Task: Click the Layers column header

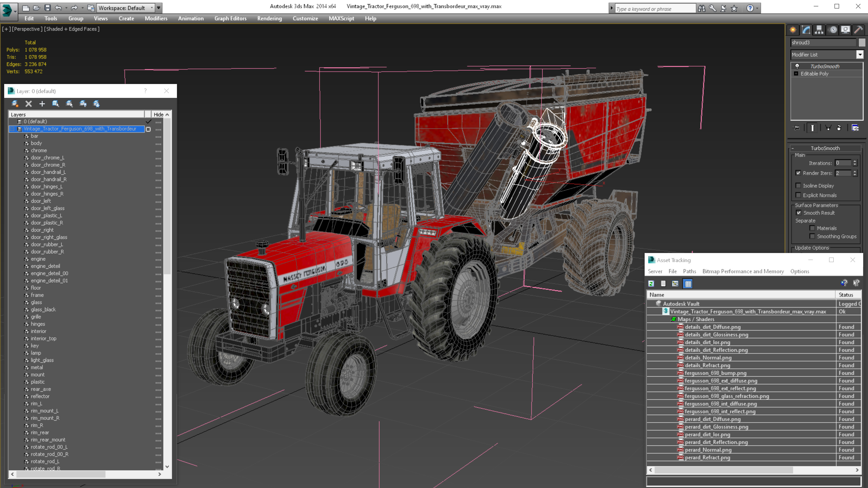Action: pyautogui.click(x=77, y=114)
